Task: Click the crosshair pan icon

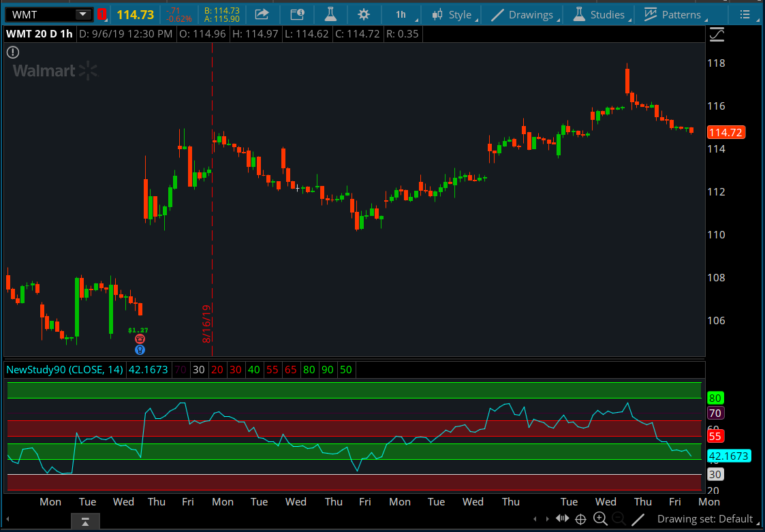Action: pos(580,519)
